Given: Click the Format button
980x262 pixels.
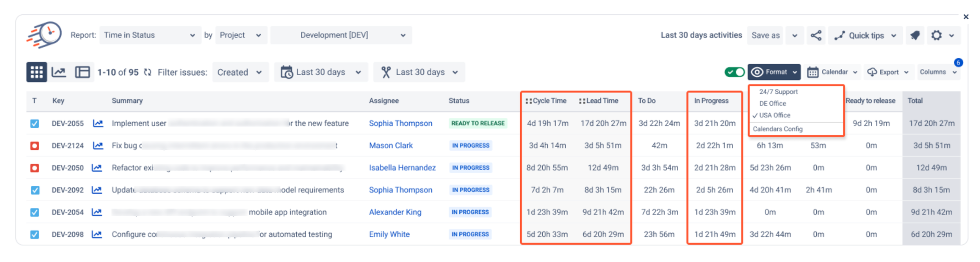Looking at the screenshot, I should click(774, 72).
